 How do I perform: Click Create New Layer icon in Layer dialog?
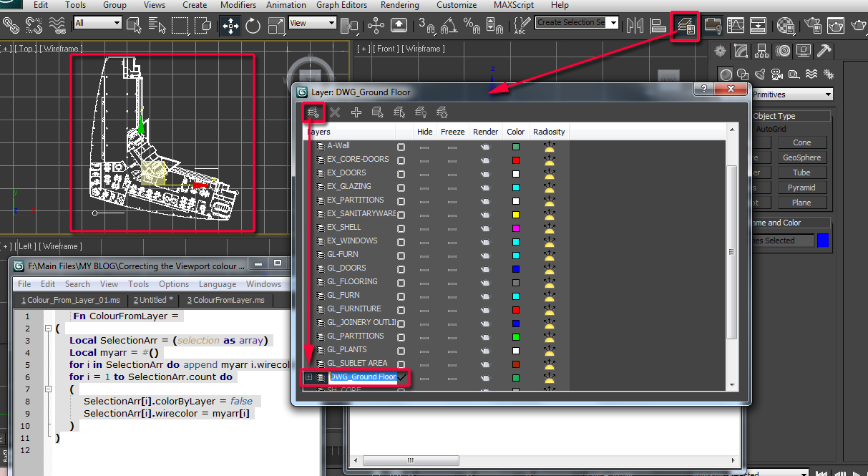[x=313, y=112]
